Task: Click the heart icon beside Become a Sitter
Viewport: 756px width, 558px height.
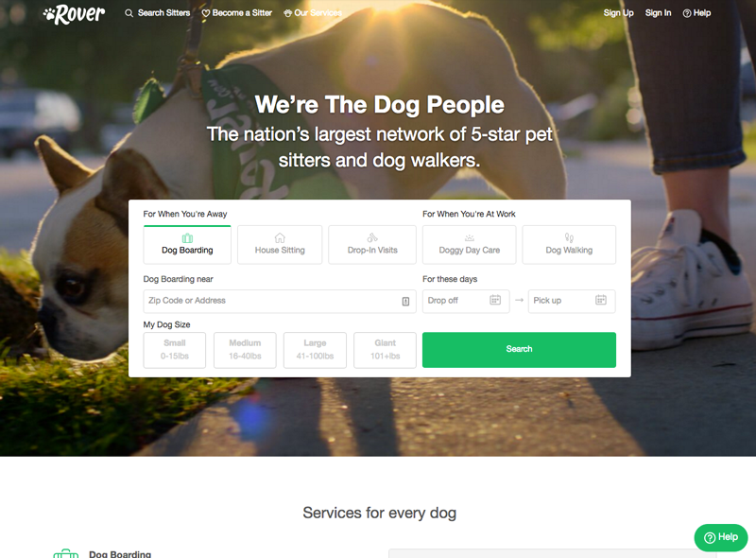Action: (206, 13)
